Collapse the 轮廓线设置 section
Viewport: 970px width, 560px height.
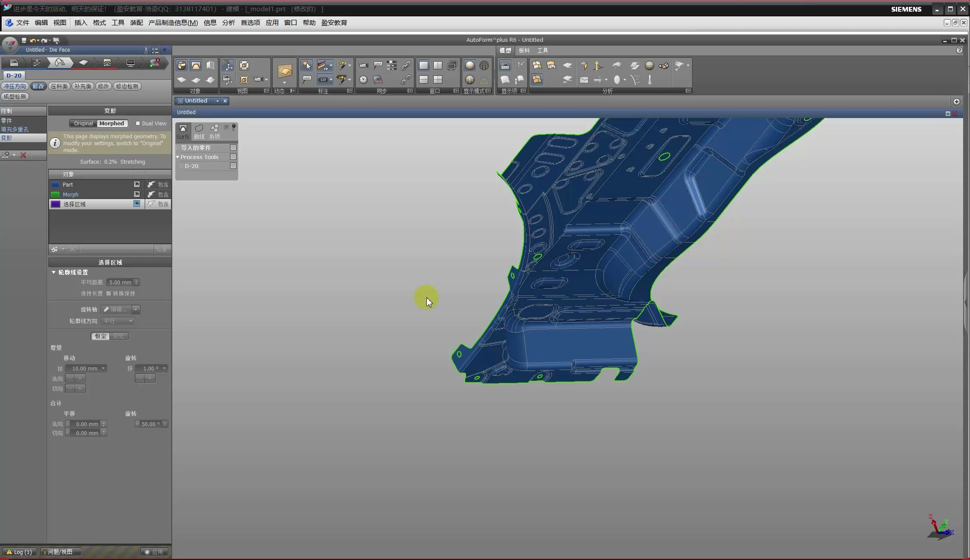pyautogui.click(x=54, y=272)
